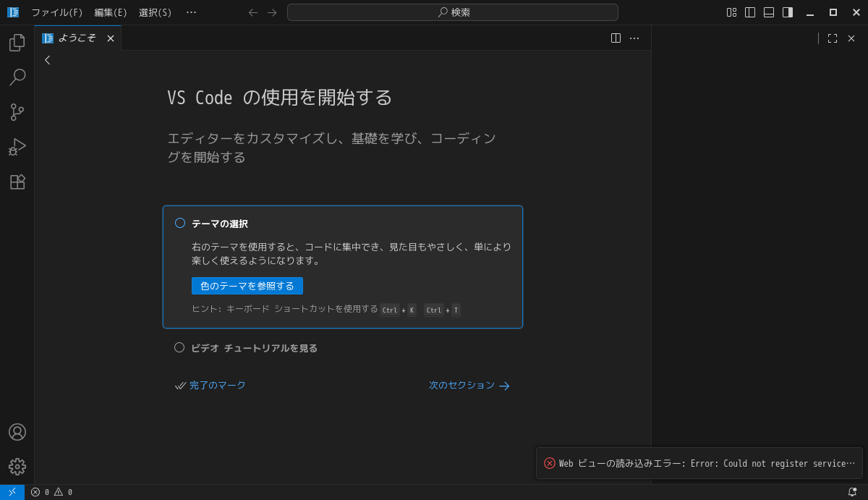Open errors and warnings count in status bar

51,492
